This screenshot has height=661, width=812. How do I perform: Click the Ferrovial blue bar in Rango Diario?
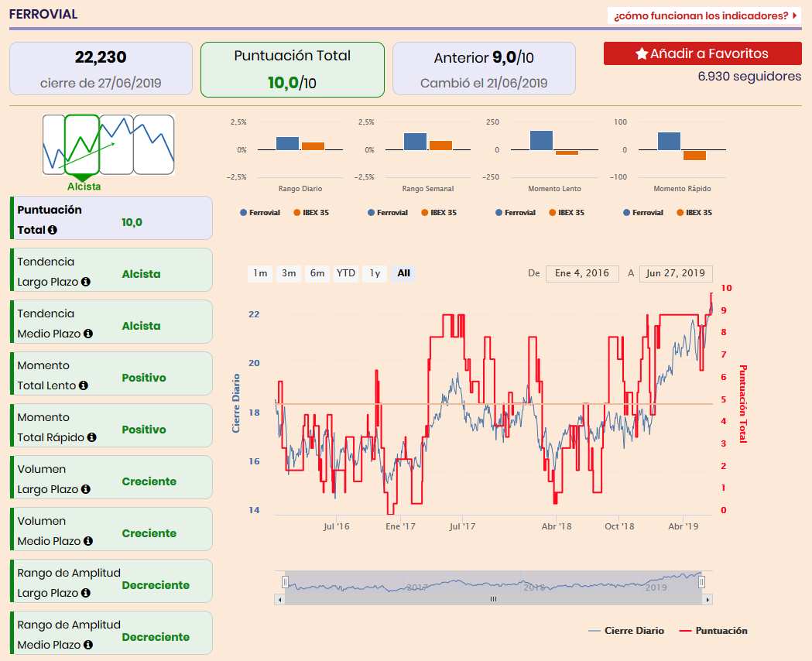(x=287, y=143)
